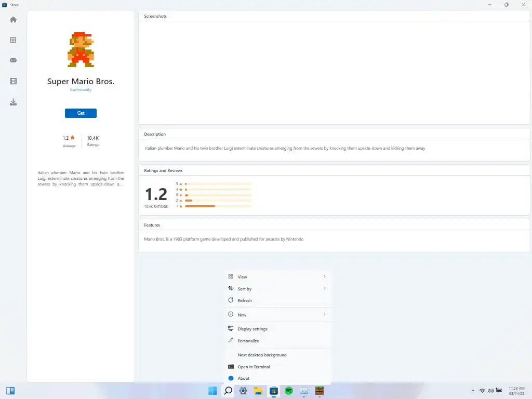The image size is (532, 399).
Task: Expand the View submenu chevron
Action: (324, 276)
